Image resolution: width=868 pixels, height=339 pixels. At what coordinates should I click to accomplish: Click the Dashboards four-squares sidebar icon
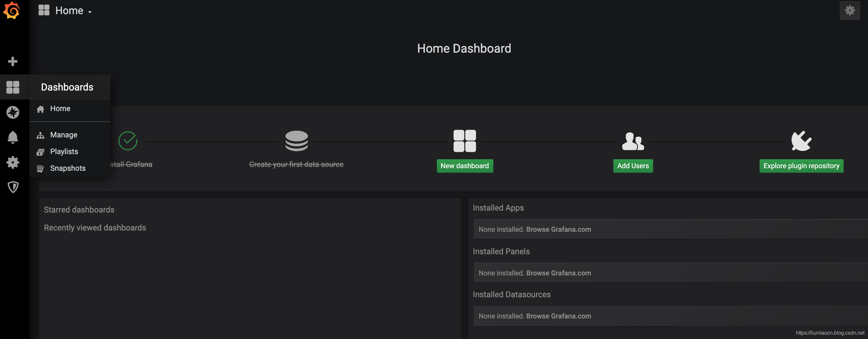(13, 87)
